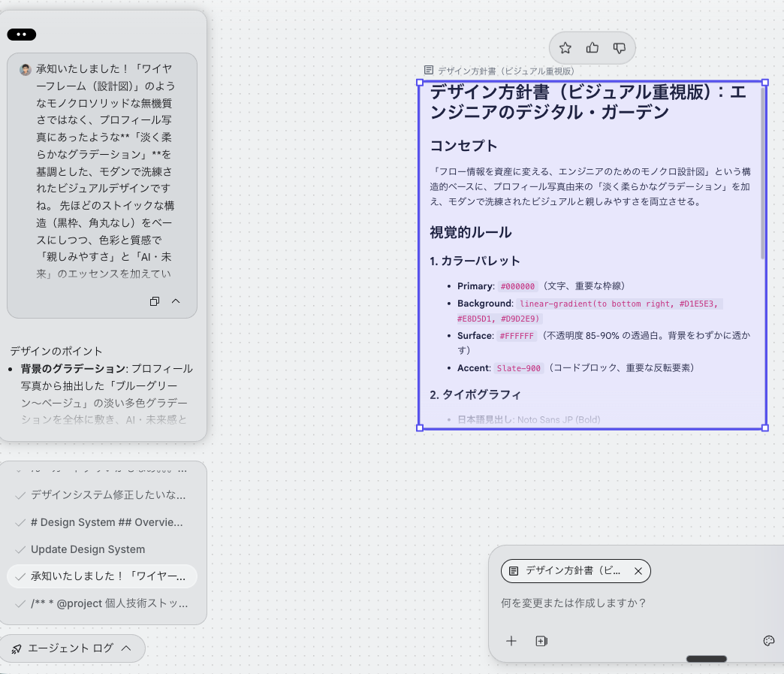The width and height of the screenshot is (784, 674).
Task: Toggle completion of the # Design System entry
Action: pos(19,522)
